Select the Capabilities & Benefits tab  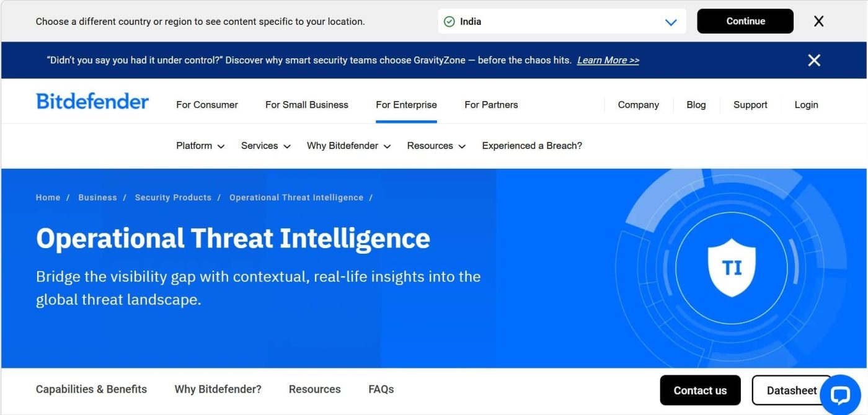(x=91, y=389)
